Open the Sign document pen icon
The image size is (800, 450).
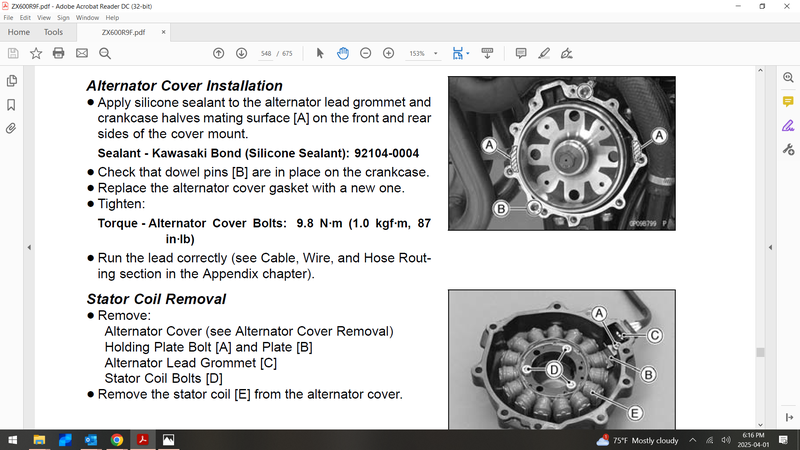[x=566, y=53]
